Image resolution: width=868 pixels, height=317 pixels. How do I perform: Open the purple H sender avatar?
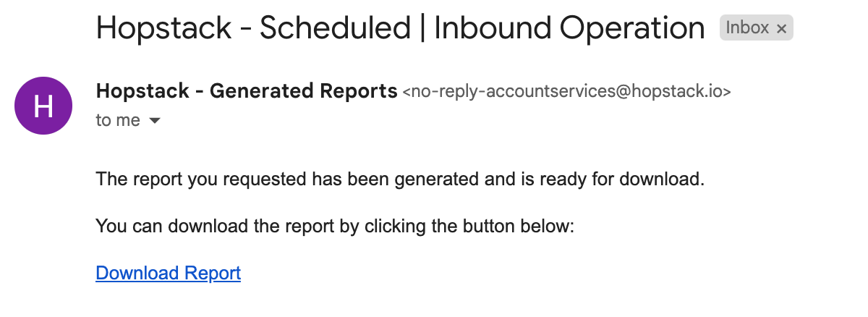pyautogui.click(x=43, y=106)
